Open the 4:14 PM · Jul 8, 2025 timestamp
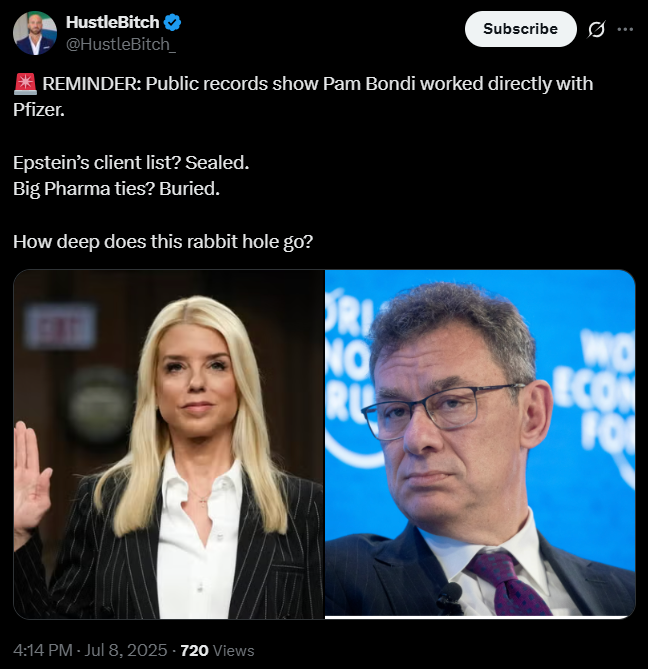Screen dimensions: 648x669 90,650
